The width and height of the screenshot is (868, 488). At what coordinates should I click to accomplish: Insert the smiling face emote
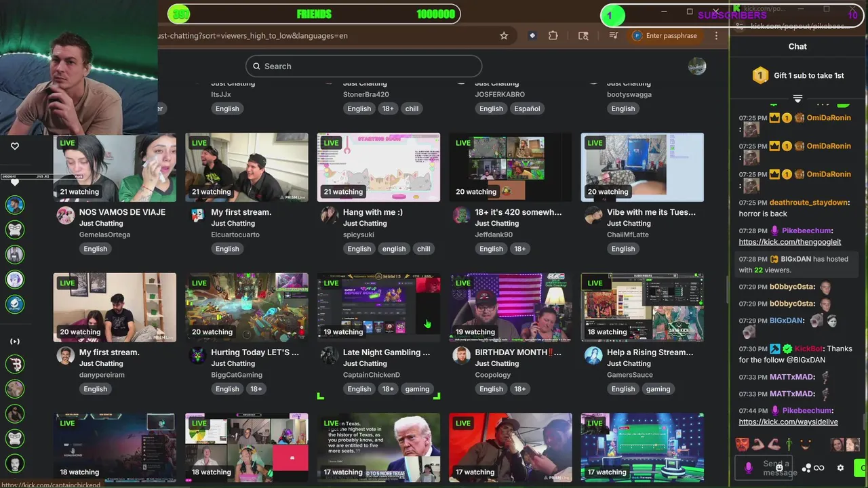coord(805,445)
